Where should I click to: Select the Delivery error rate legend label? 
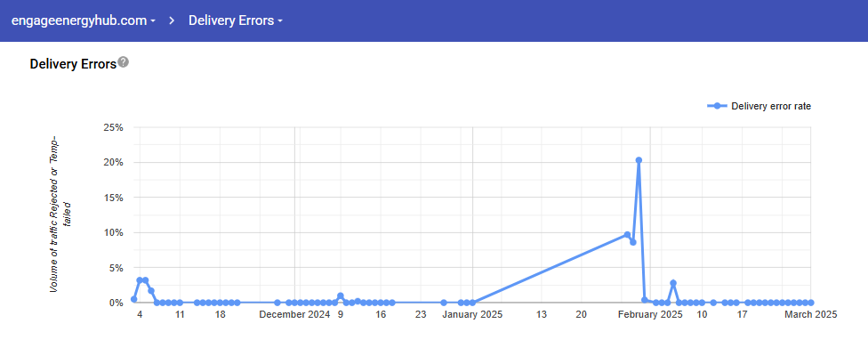[x=770, y=106]
